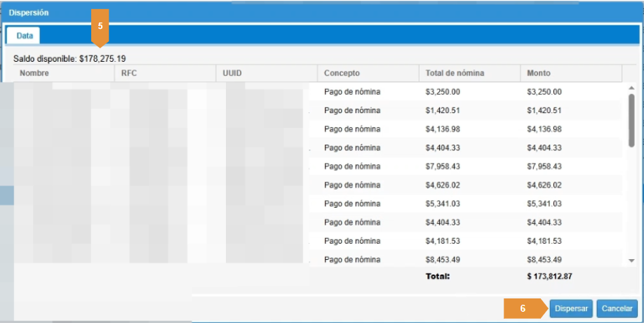Click the Dispersión dialog title bar

[281, 12]
